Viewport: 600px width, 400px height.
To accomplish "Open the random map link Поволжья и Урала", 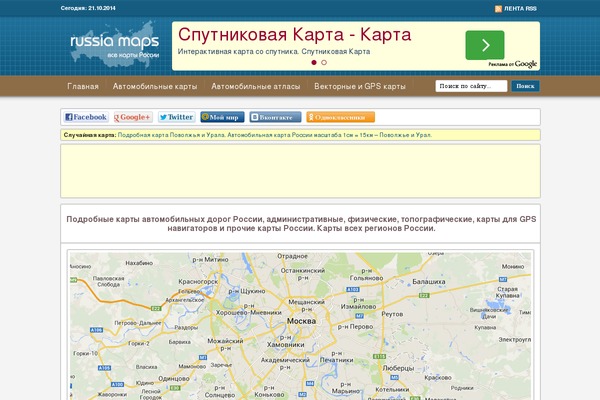I will tap(275, 135).
